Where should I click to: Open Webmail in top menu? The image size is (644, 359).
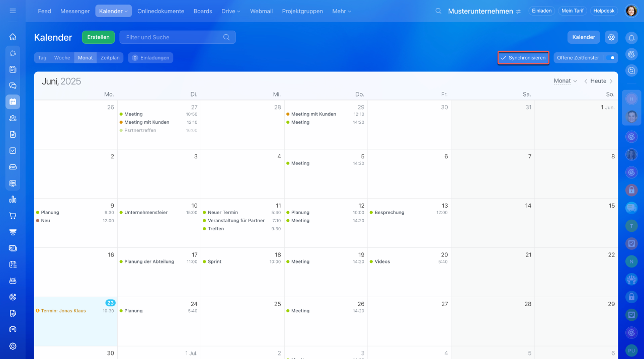tap(261, 11)
